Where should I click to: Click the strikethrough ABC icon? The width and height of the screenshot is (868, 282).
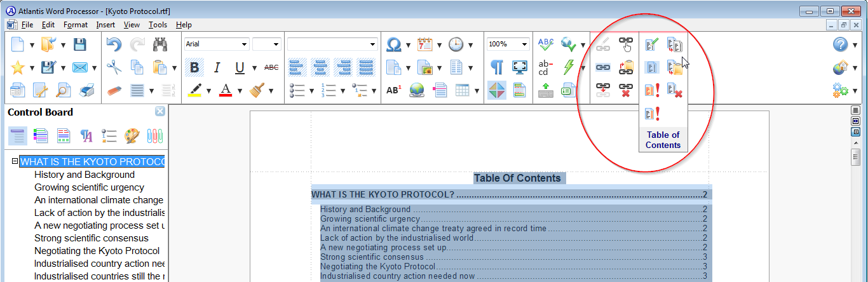tap(271, 67)
